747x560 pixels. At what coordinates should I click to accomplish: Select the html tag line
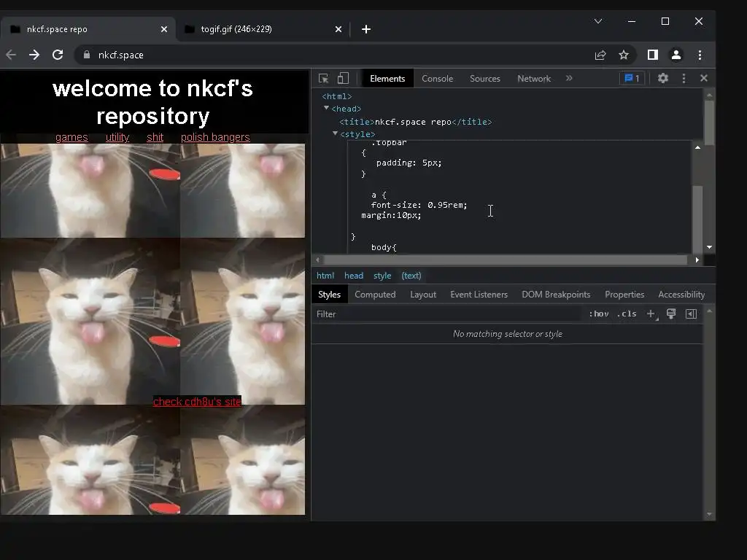click(337, 97)
